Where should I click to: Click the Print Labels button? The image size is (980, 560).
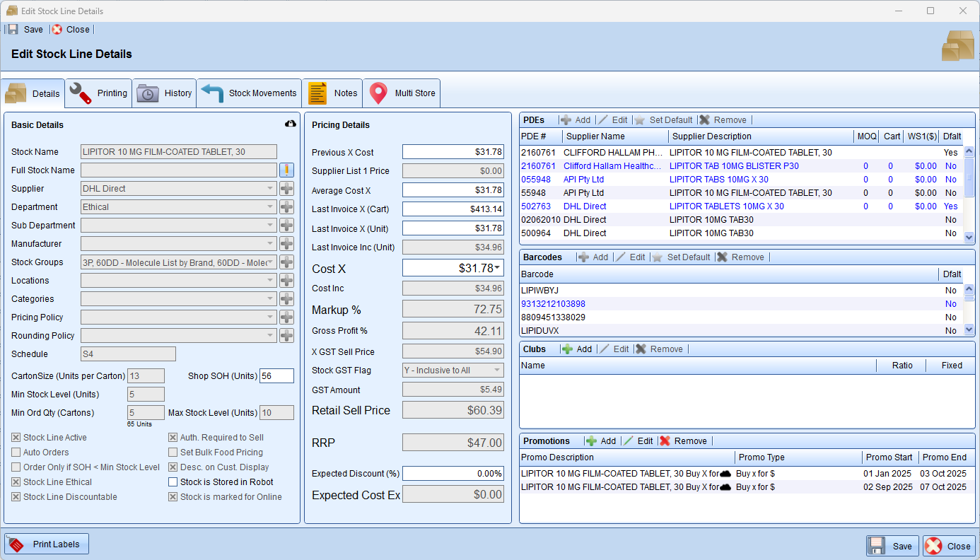47,544
